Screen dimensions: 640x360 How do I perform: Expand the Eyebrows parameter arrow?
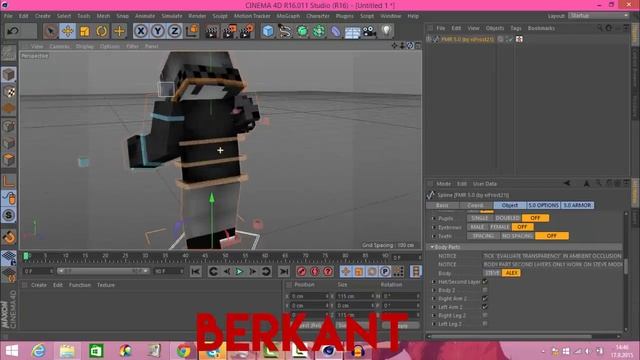[433, 227]
